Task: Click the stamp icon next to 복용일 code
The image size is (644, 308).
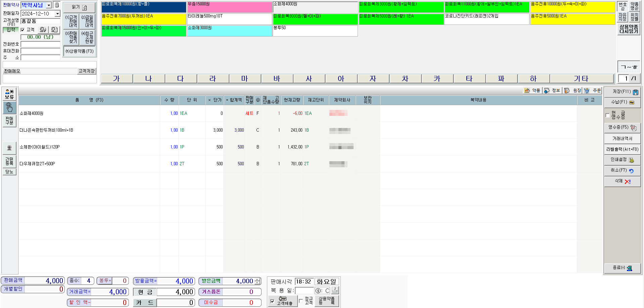Action: [x=335, y=290]
